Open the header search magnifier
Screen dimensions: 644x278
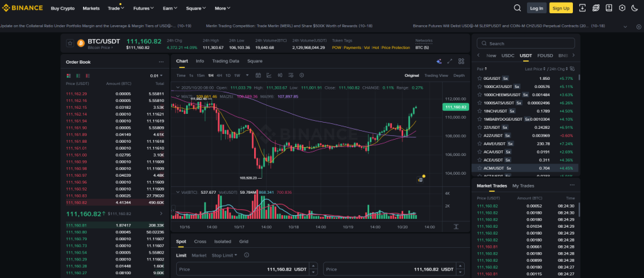tap(518, 8)
